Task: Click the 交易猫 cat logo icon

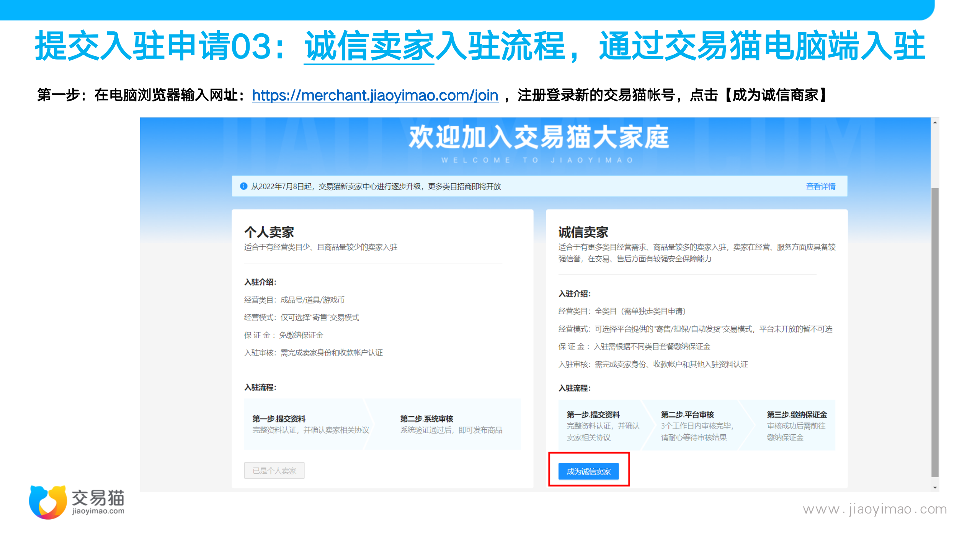Action: tap(48, 502)
